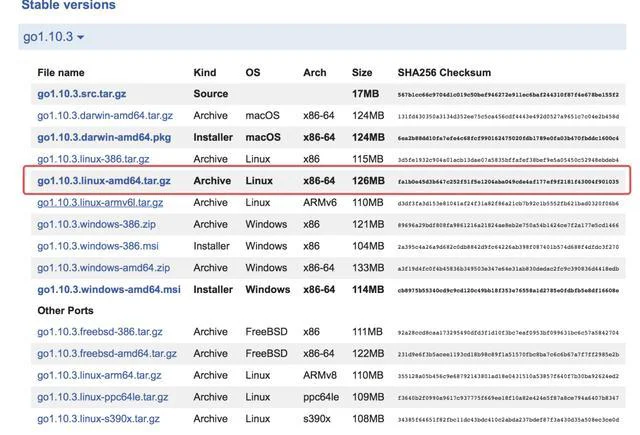Click the ARMv6 arch cell
This screenshot has height=435, width=640.
pyautogui.click(x=320, y=202)
